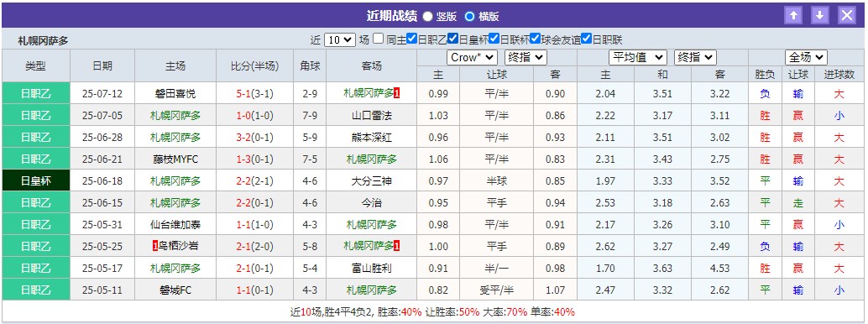Click the 札幌冈萨多 team name title
This screenshot has width=868, height=324.
click(x=43, y=41)
